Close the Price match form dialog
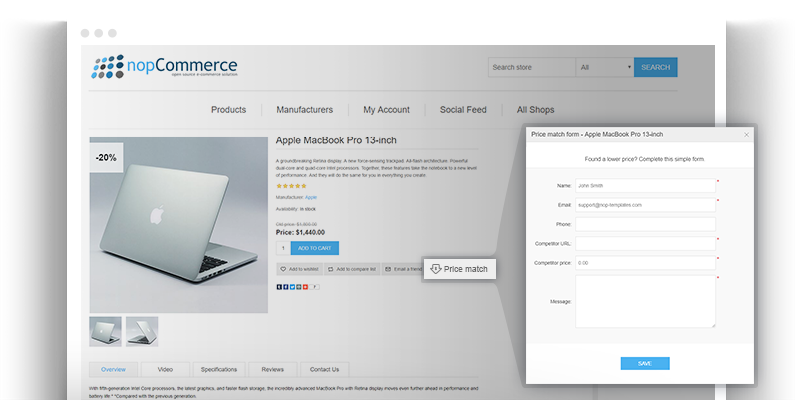 [745, 134]
